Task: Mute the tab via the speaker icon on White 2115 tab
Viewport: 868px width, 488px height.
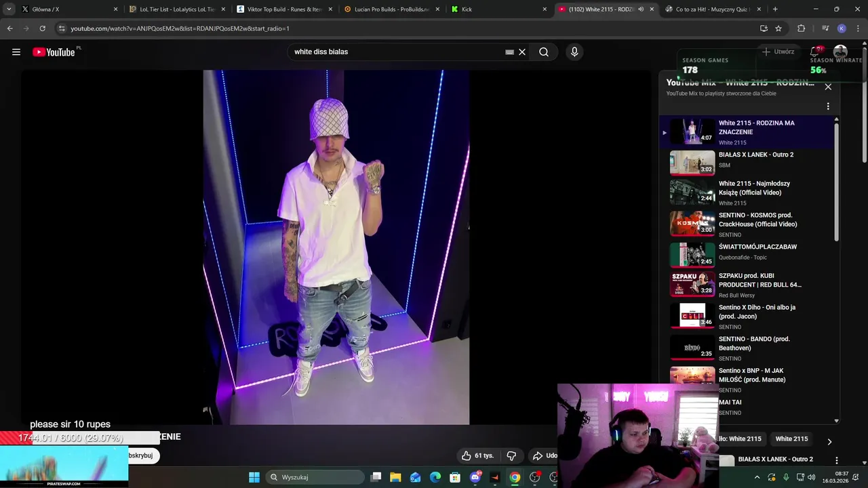Action: 641,9
